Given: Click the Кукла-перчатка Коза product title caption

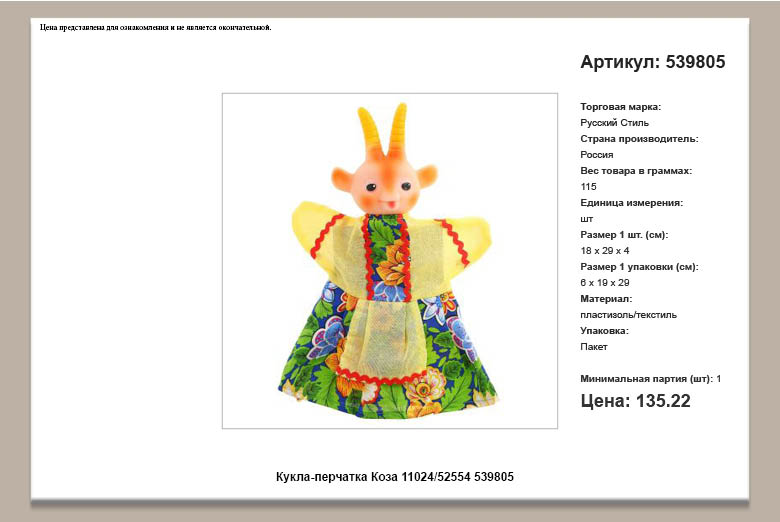Looking at the screenshot, I should point(394,477).
